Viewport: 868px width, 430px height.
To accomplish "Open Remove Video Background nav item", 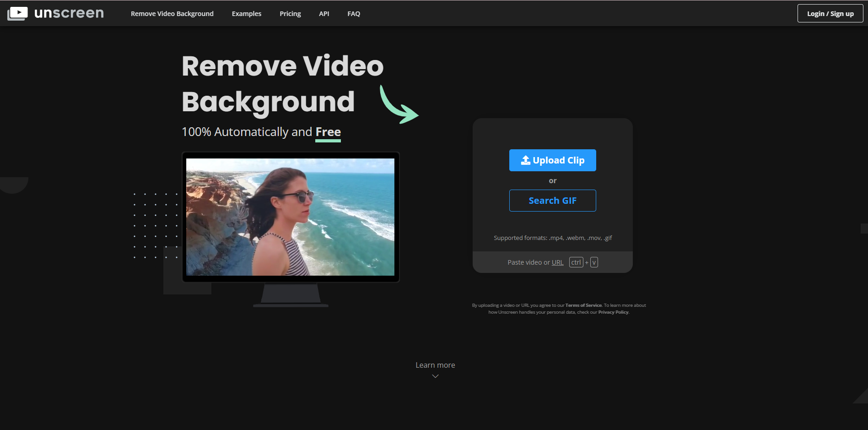I will point(172,14).
